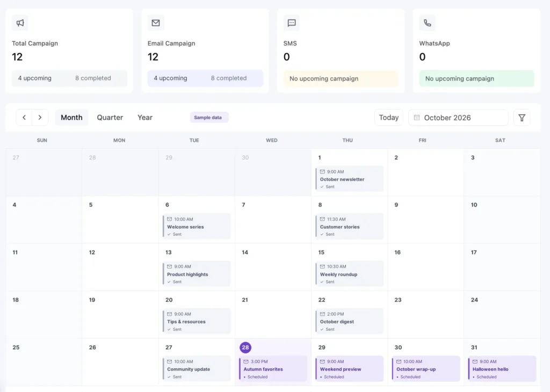Select date 25 in the calendar
This screenshot has width=550, height=392.
(x=16, y=347)
